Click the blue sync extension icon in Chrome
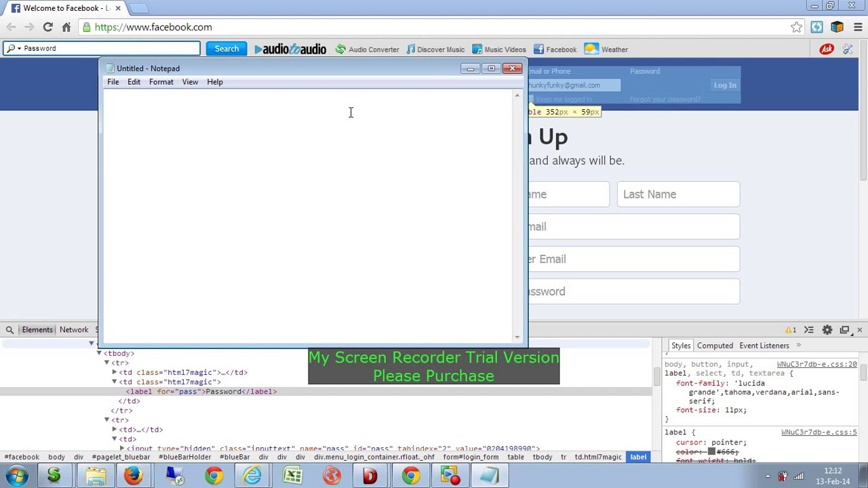The width and height of the screenshot is (868, 488). click(816, 27)
